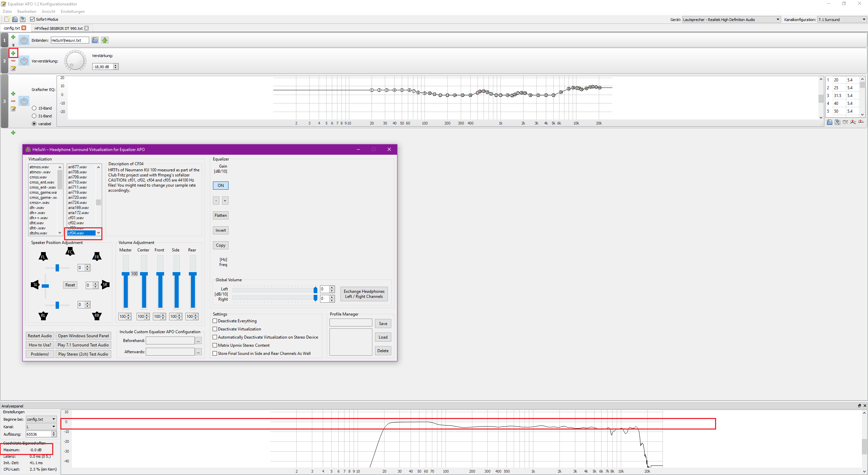868x475 pixels.
Task: Select the 31-Band radio option
Action: pos(34,116)
